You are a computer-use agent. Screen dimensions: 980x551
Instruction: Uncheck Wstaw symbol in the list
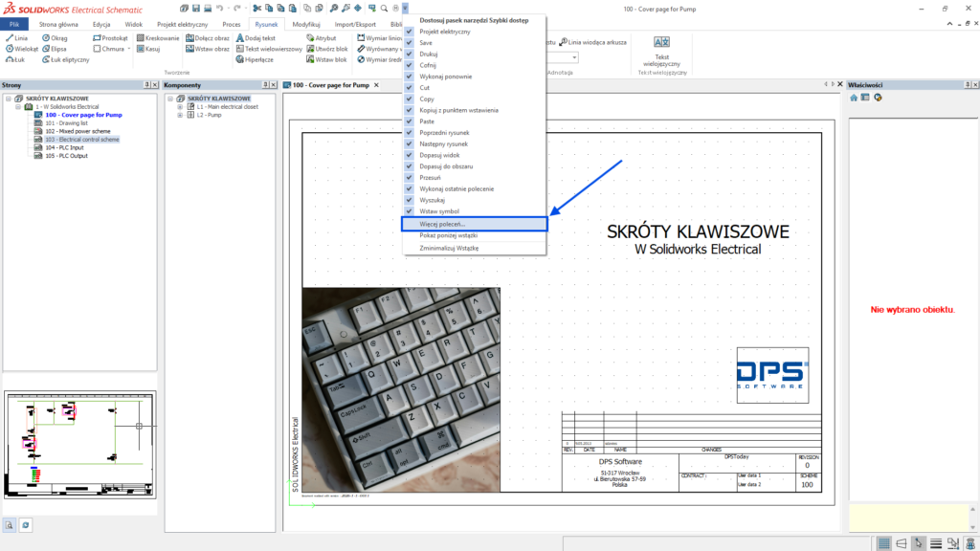click(x=410, y=210)
